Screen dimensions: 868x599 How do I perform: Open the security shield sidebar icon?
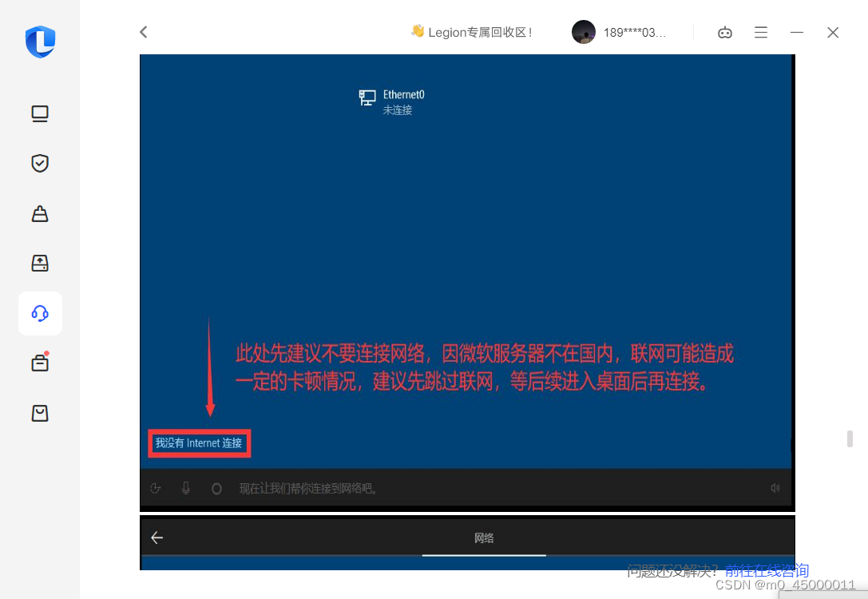(x=40, y=163)
